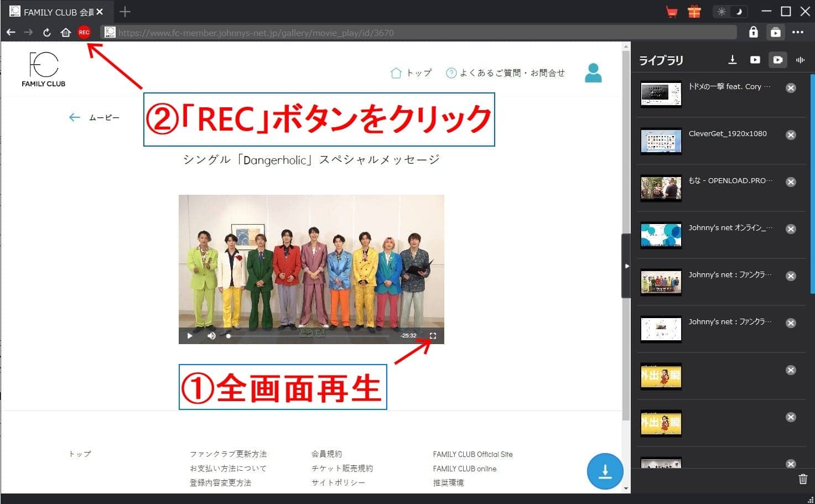Open FAMILY CLUB Official Site link
The height and width of the screenshot is (504, 815).
click(473, 454)
